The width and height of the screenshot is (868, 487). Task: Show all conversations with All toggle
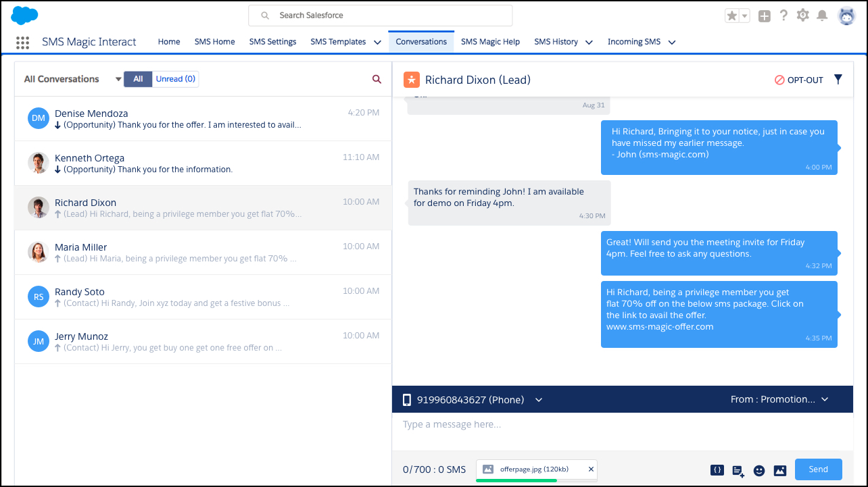click(138, 79)
